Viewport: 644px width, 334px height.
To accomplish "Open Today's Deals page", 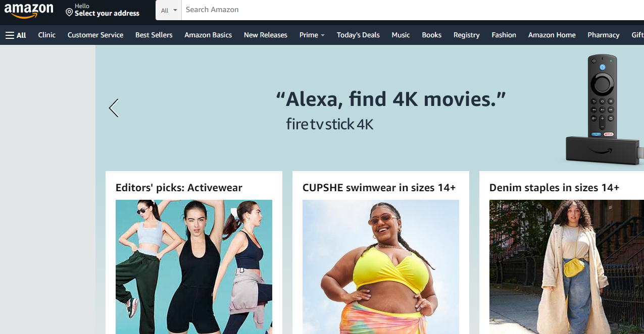I will click(x=358, y=35).
